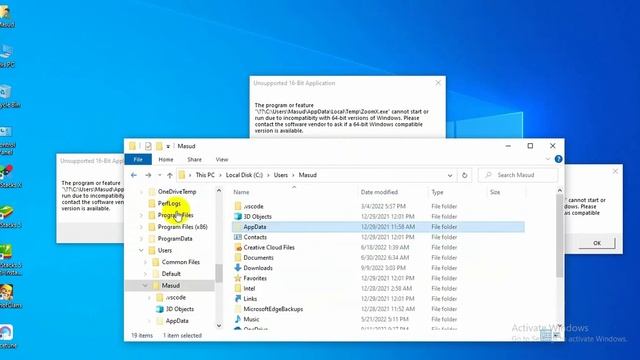Select 3D Objects icon in file list

click(238, 217)
